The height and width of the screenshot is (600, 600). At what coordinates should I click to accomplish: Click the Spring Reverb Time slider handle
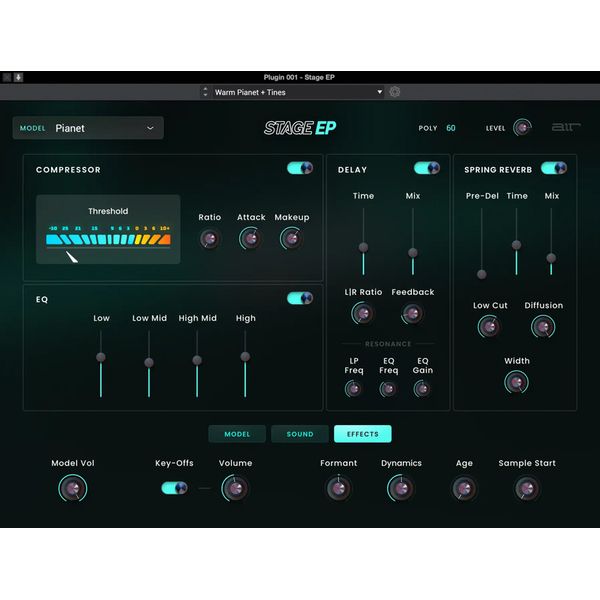517,245
